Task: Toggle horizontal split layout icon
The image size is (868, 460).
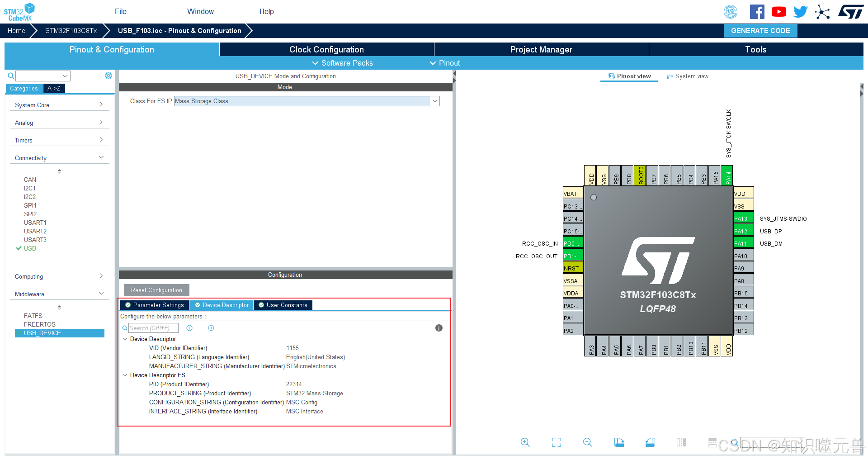Action: click(712, 442)
